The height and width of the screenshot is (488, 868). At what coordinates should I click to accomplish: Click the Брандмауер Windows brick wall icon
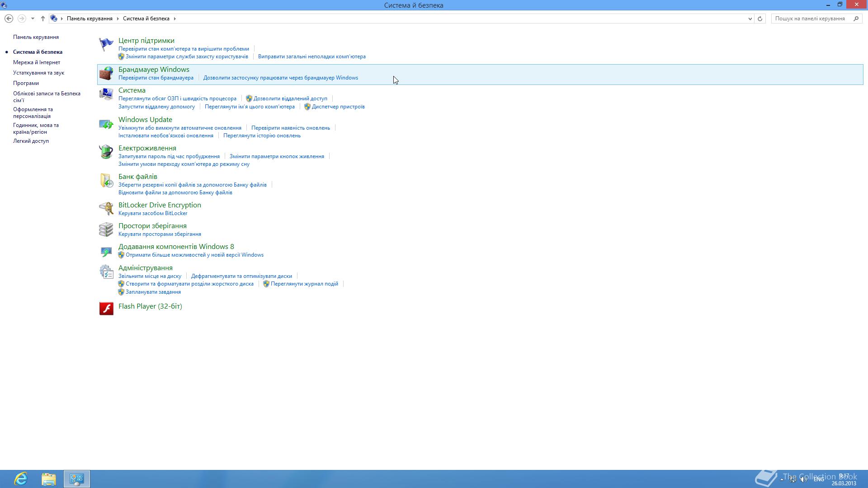point(106,73)
